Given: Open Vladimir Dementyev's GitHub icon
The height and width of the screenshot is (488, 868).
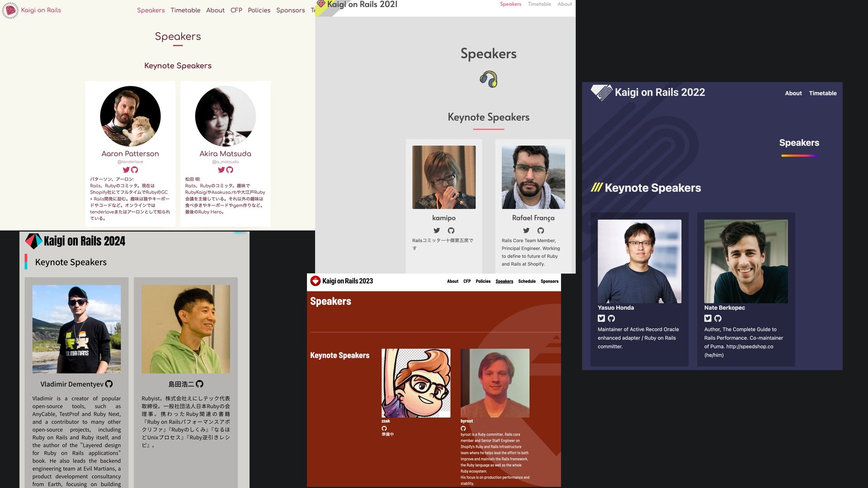Looking at the screenshot, I should (109, 384).
